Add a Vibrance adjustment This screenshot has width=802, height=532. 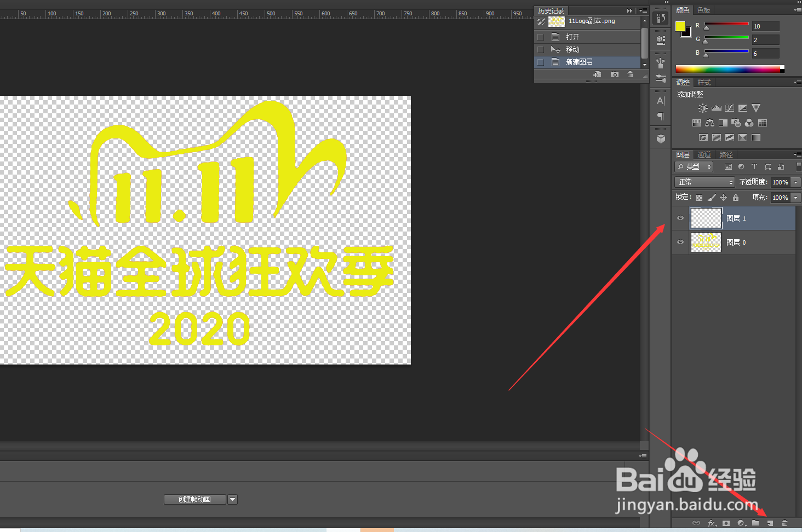[x=756, y=108]
